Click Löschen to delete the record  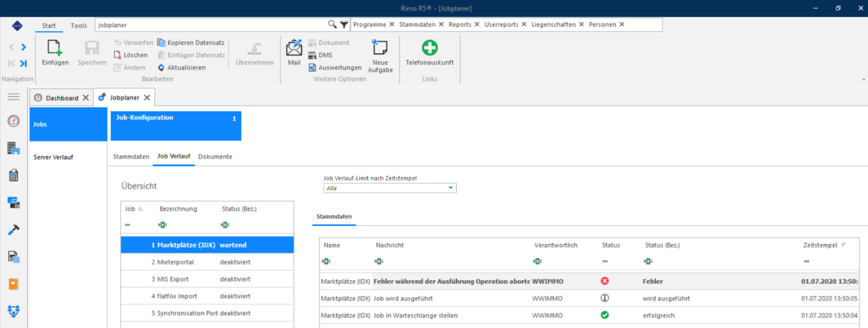(x=131, y=55)
